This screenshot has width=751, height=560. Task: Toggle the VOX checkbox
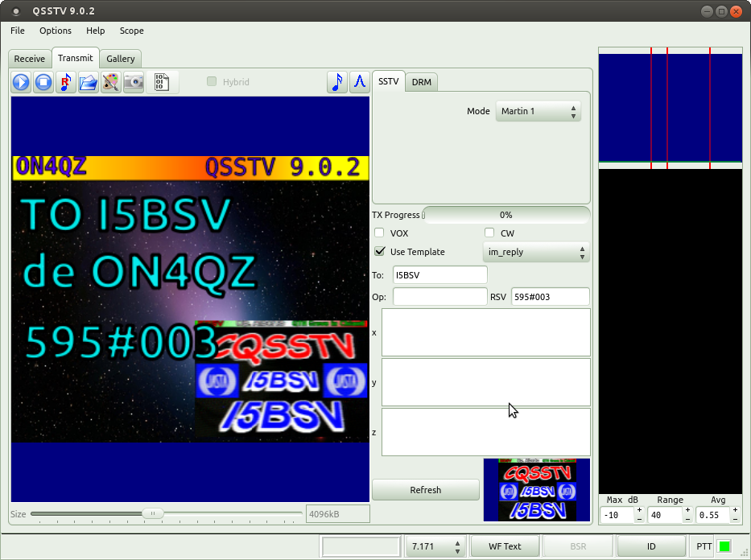(379, 233)
